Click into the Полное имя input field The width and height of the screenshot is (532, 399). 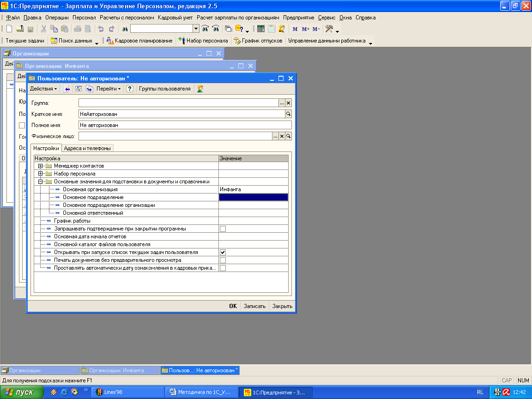[185, 125]
